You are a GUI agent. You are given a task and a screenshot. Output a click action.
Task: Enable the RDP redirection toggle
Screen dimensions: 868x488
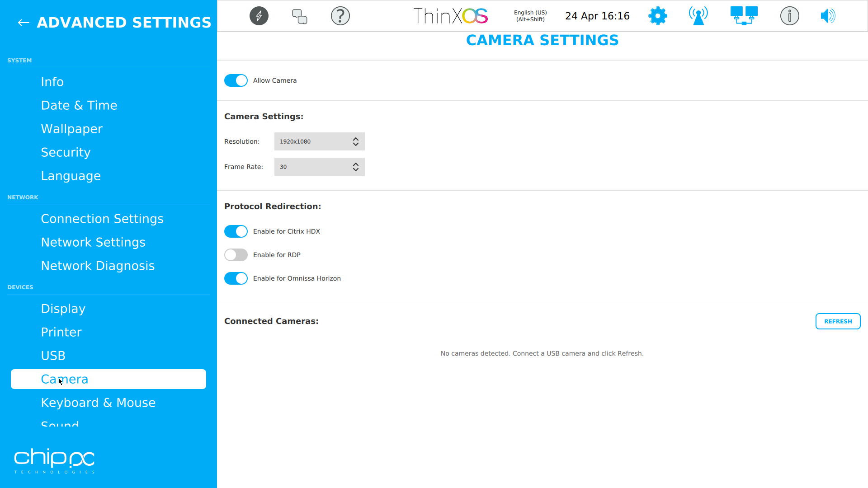[236, 255]
